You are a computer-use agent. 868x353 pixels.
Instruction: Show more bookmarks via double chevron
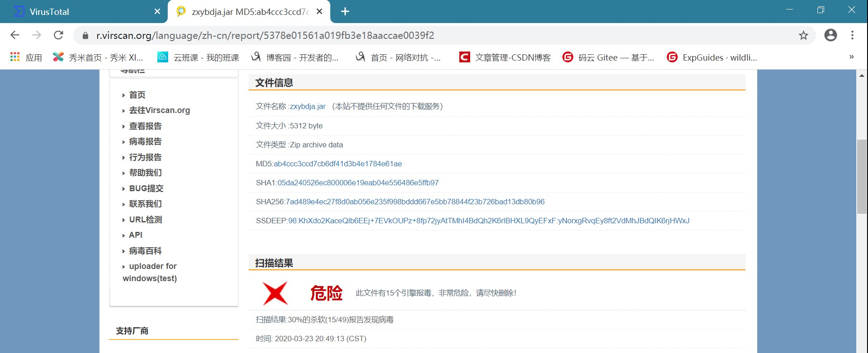851,57
